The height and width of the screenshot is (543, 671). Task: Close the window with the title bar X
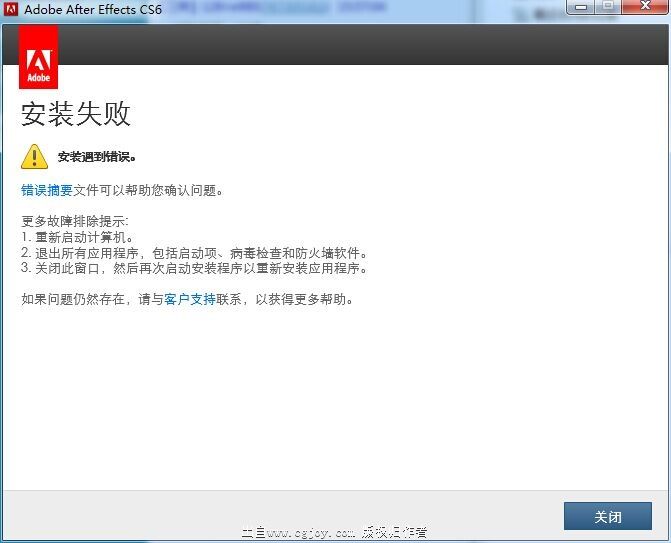tap(645, 7)
